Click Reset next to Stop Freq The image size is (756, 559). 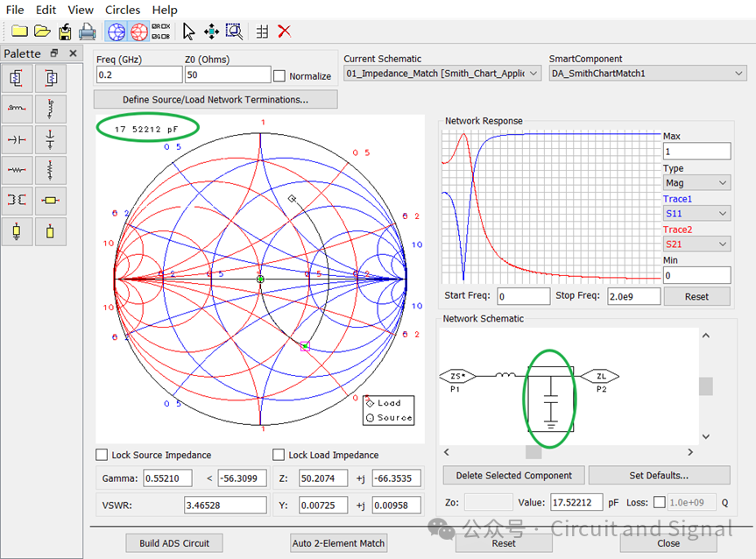click(x=696, y=296)
